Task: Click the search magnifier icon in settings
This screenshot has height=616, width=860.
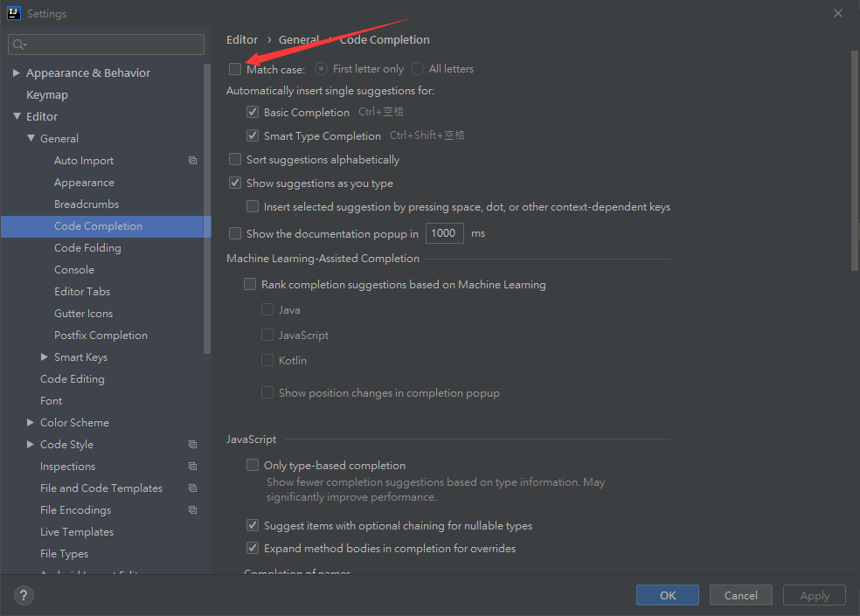Action: [19, 44]
